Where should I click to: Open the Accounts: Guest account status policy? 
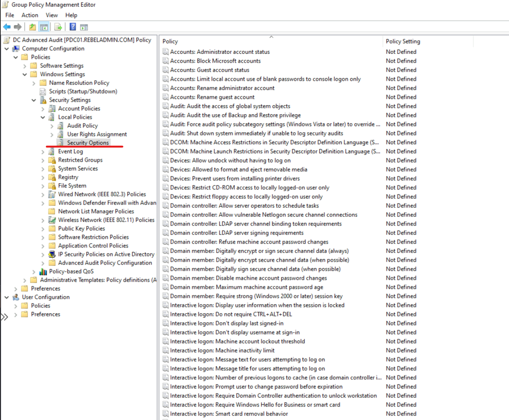pyautogui.click(x=209, y=70)
